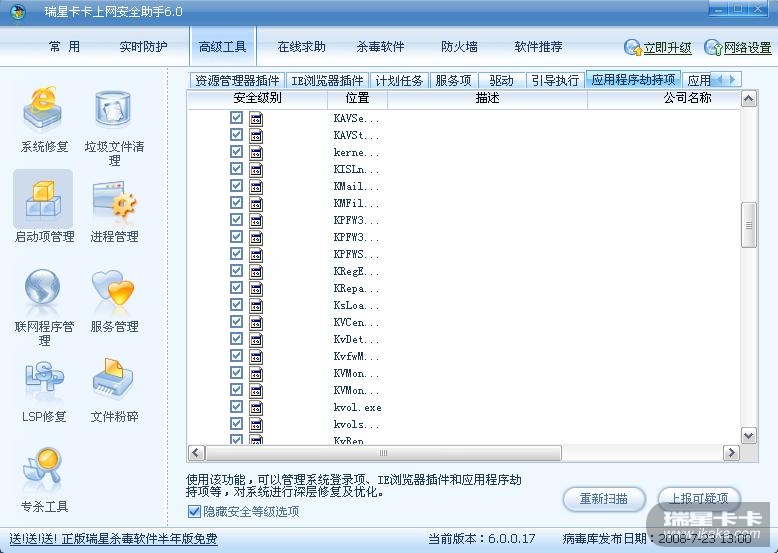Open the 进程管理 process manager
This screenshot has width=778, height=553.
click(x=114, y=211)
